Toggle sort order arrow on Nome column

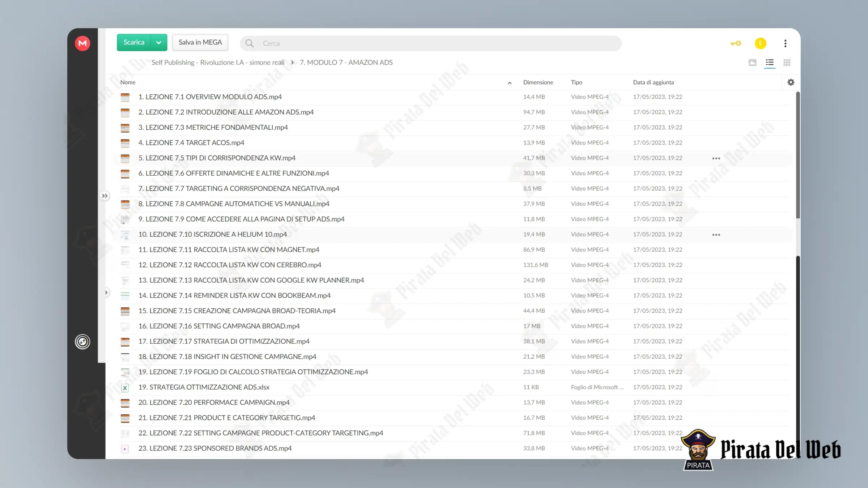click(509, 83)
